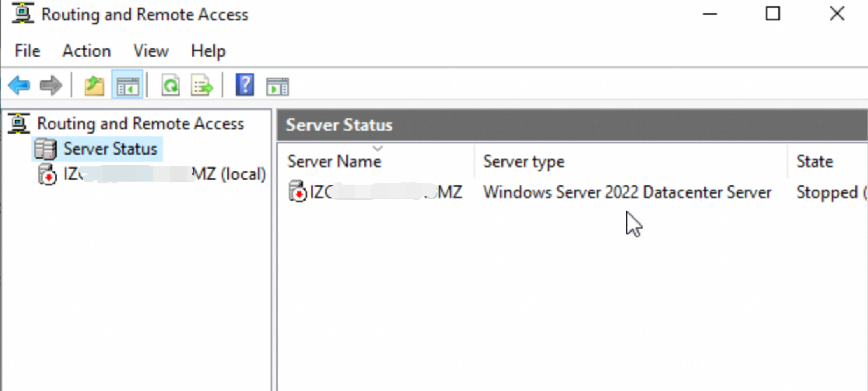The height and width of the screenshot is (391, 868).
Task: Go up one level with folder icon
Action: pyautogui.click(x=94, y=86)
